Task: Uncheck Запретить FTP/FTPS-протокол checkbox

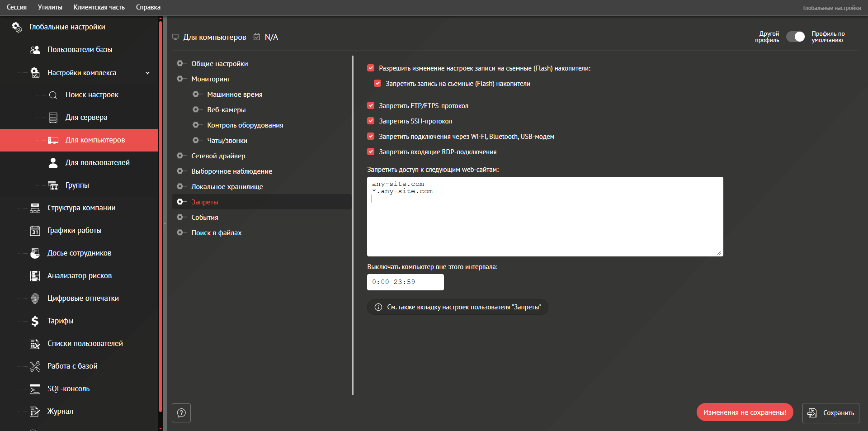Action: point(371,106)
